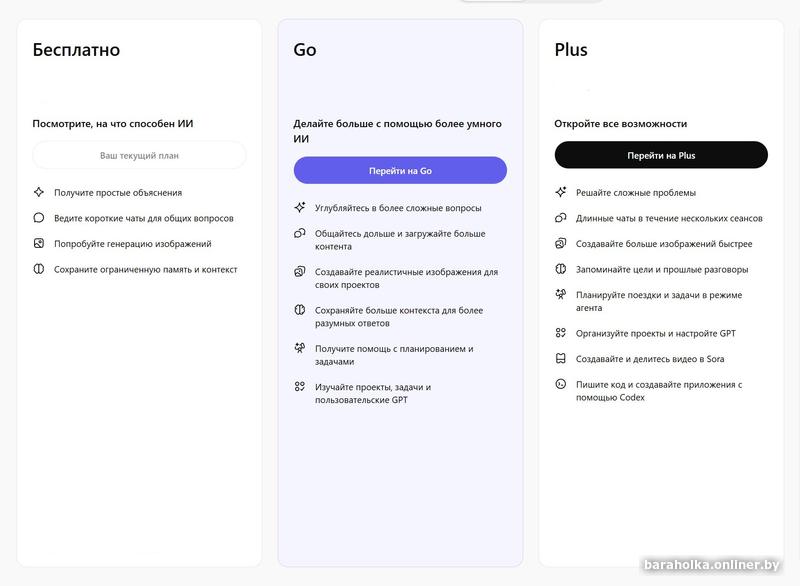Click the memory icon beside 'Сохраните ограниченную память'

click(x=39, y=269)
